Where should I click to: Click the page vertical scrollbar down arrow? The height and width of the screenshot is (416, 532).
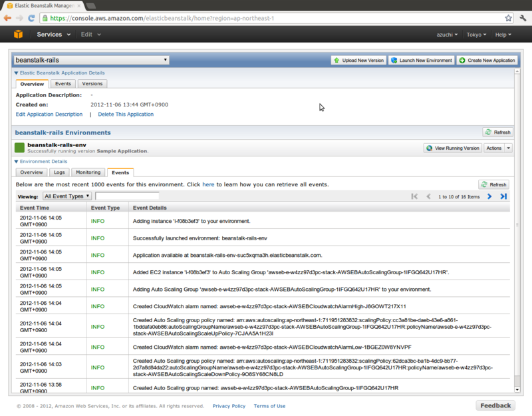(x=517, y=389)
